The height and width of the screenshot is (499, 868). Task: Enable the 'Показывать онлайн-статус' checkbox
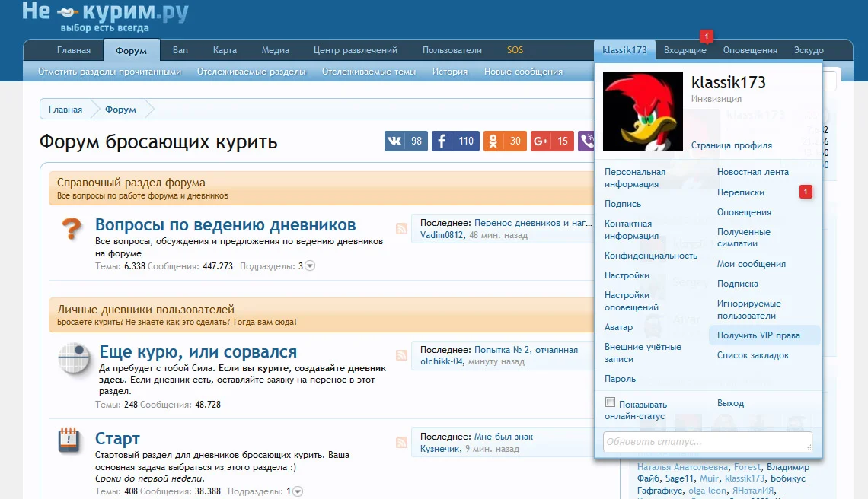pos(611,401)
